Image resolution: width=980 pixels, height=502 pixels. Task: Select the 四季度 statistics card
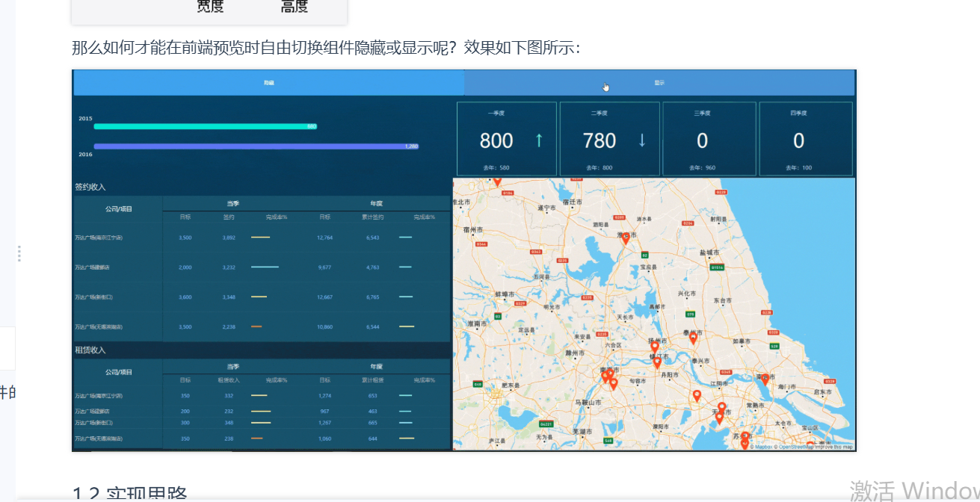[806, 139]
